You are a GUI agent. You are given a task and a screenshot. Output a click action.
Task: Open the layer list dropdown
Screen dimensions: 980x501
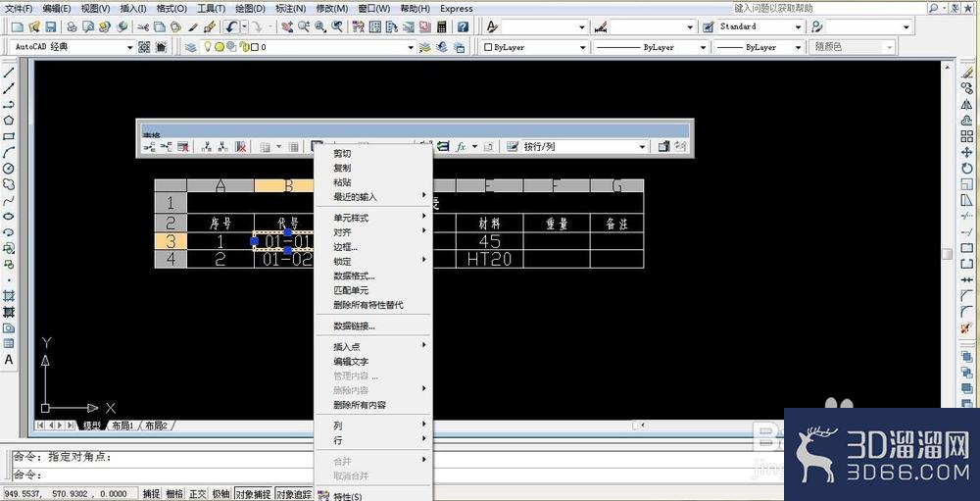point(412,47)
